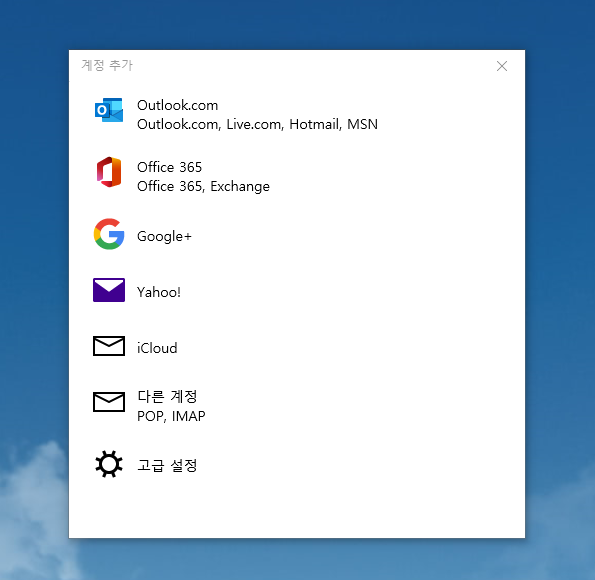Image resolution: width=595 pixels, height=580 pixels.
Task: Click the purple Yahoo mail icon
Action: pyautogui.click(x=109, y=290)
